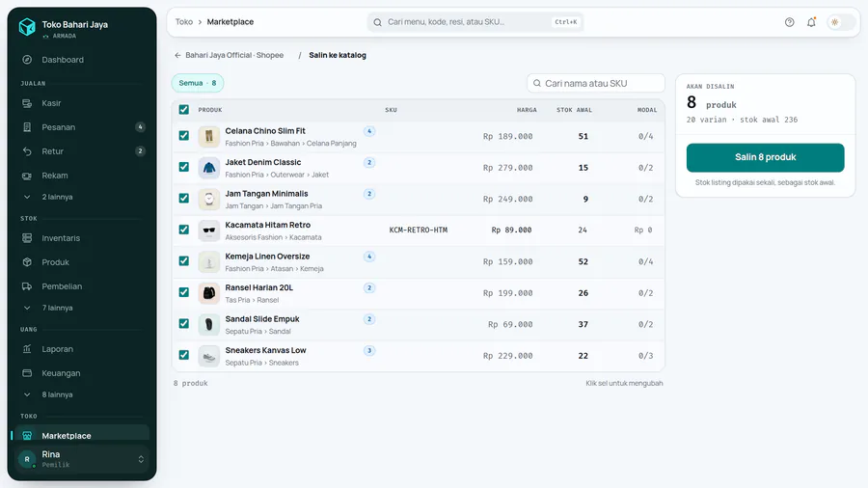Click the Toko Bahari Jaya cube logo

point(27,27)
